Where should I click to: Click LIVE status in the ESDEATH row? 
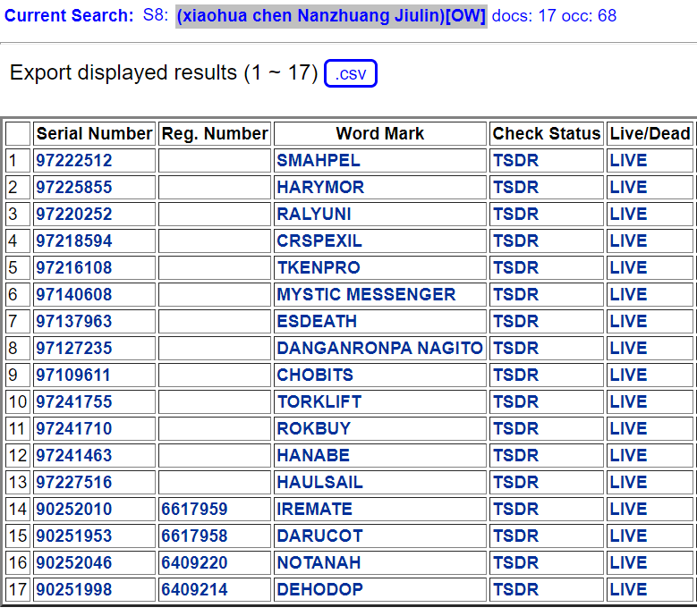click(628, 321)
